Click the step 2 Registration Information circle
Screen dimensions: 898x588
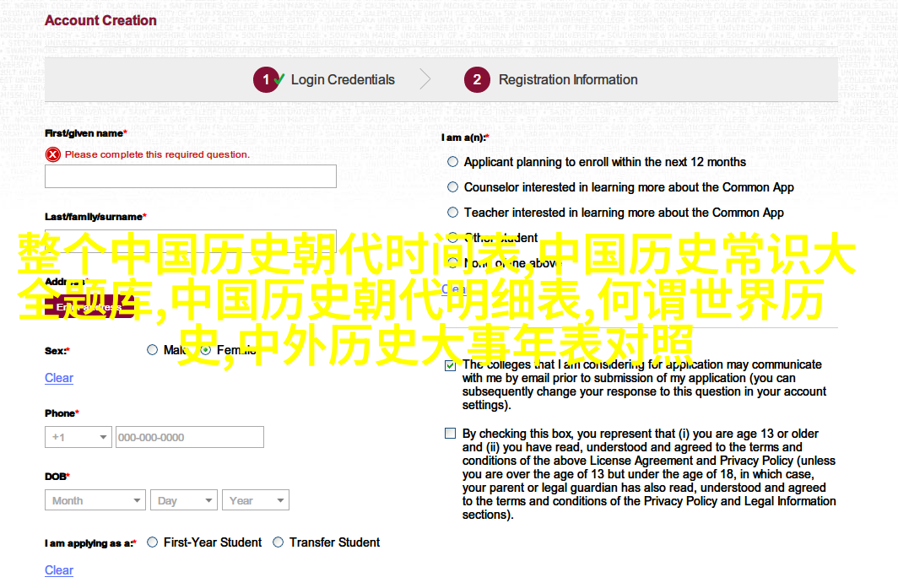click(477, 79)
